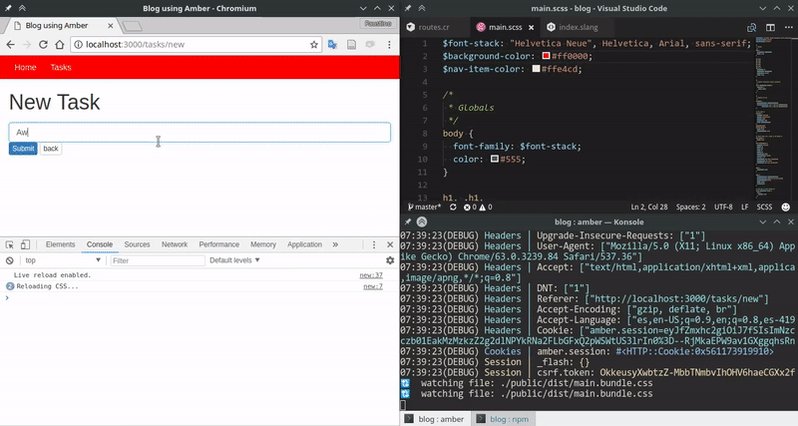
Task: Click the Submit button
Action: point(23,149)
